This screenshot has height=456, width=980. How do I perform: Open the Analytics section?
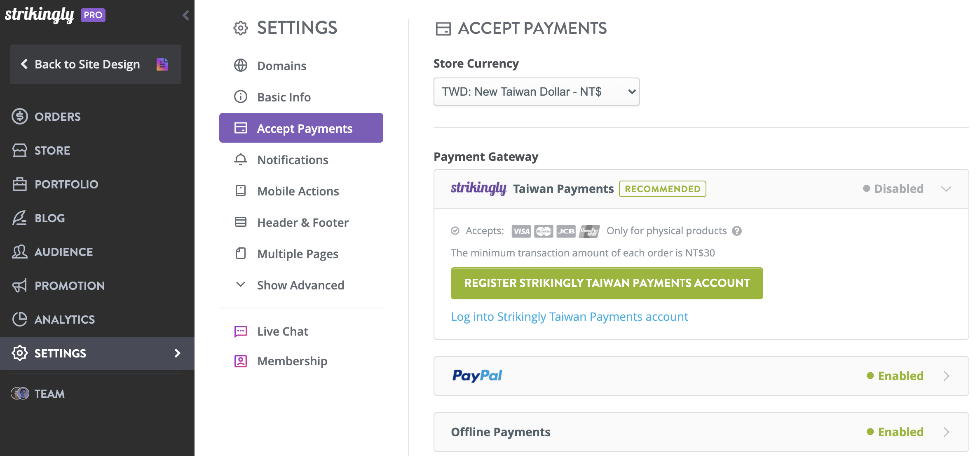(x=64, y=319)
